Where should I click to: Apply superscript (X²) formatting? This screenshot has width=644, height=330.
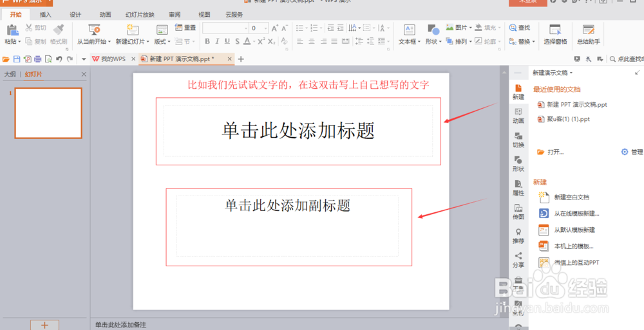(261, 41)
